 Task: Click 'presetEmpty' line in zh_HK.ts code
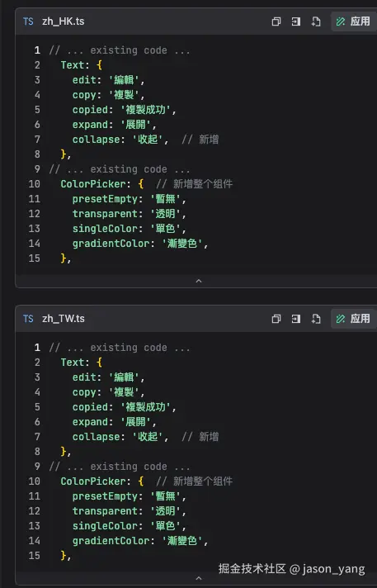tap(130, 199)
